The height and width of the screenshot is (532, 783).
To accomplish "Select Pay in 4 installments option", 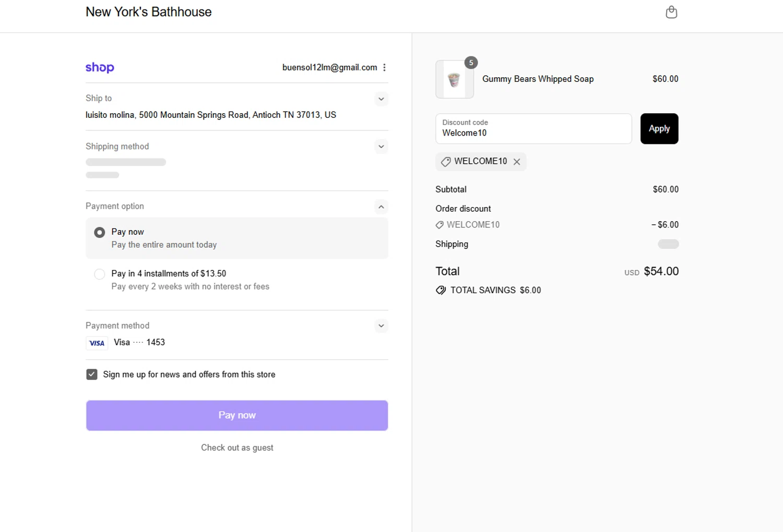I will (99, 274).
